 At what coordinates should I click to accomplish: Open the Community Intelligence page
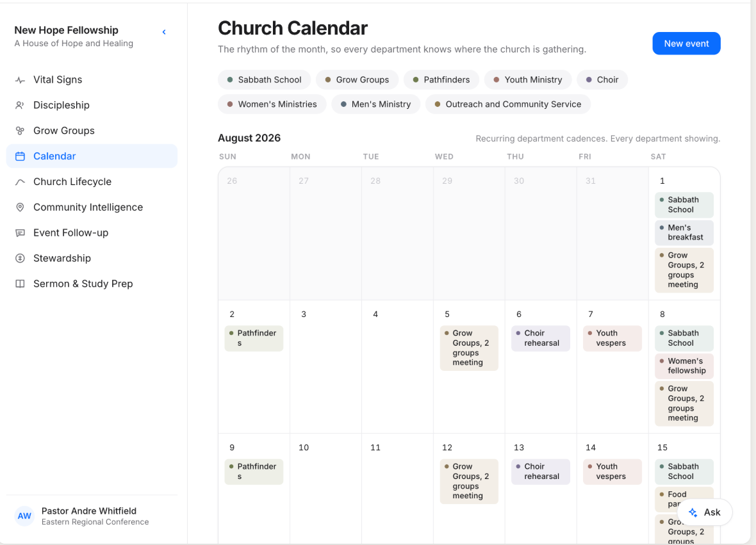click(x=92, y=207)
